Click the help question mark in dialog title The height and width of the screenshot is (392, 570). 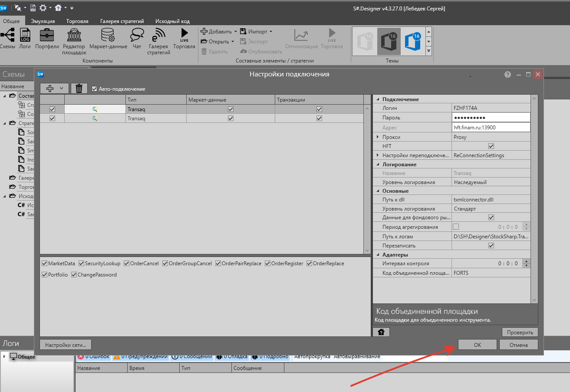point(507,74)
